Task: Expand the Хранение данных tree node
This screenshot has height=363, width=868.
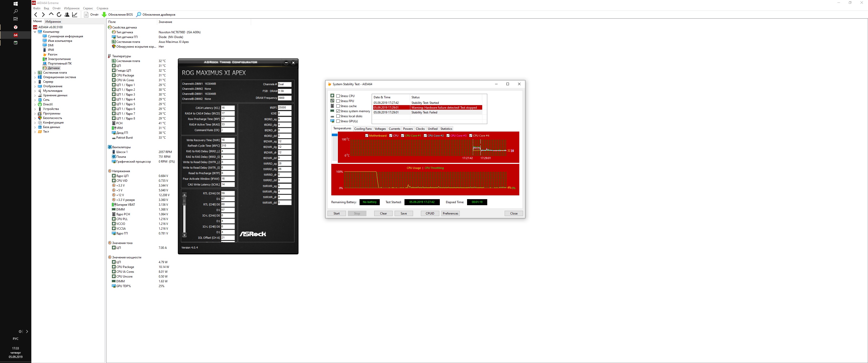Action: point(35,95)
